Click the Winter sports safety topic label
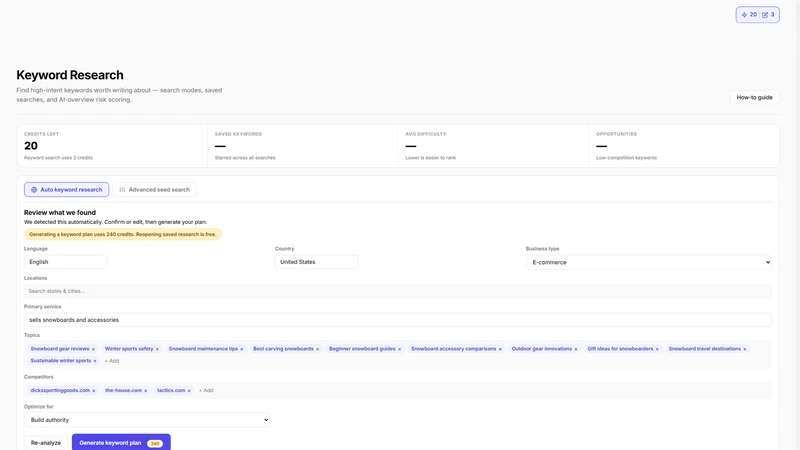The image size is (800, 450). click(x=129, y=349)
